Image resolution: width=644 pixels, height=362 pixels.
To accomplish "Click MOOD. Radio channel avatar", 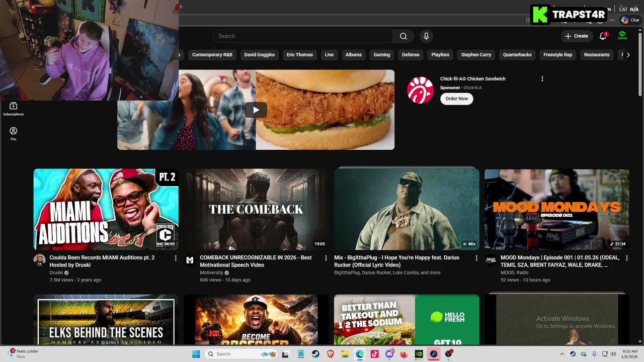I will [491, 260].
